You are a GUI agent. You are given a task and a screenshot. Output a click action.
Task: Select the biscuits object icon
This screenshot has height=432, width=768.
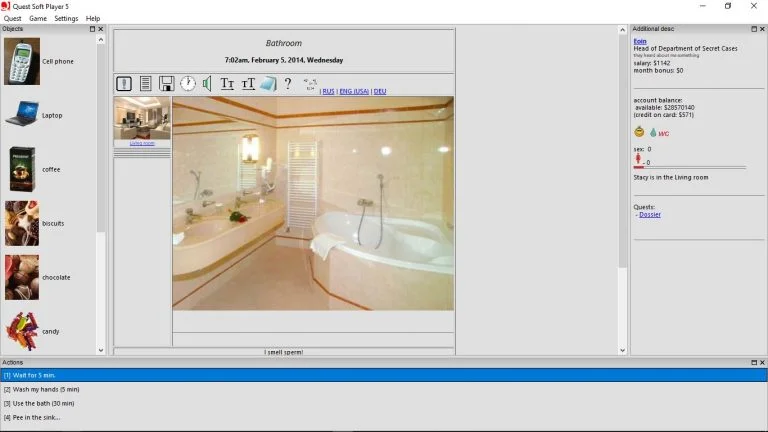pyautogui.click(x=22, y=223)
